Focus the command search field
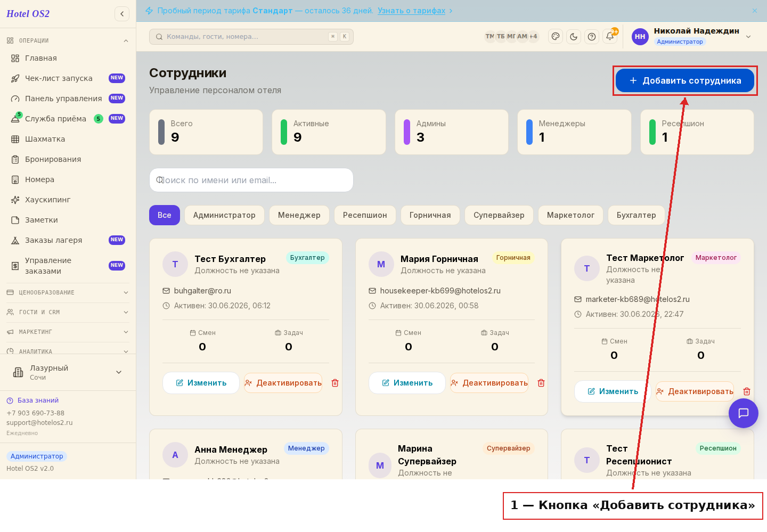The width and height of the screenshot is (767, 532). click(x=251, y=36)
